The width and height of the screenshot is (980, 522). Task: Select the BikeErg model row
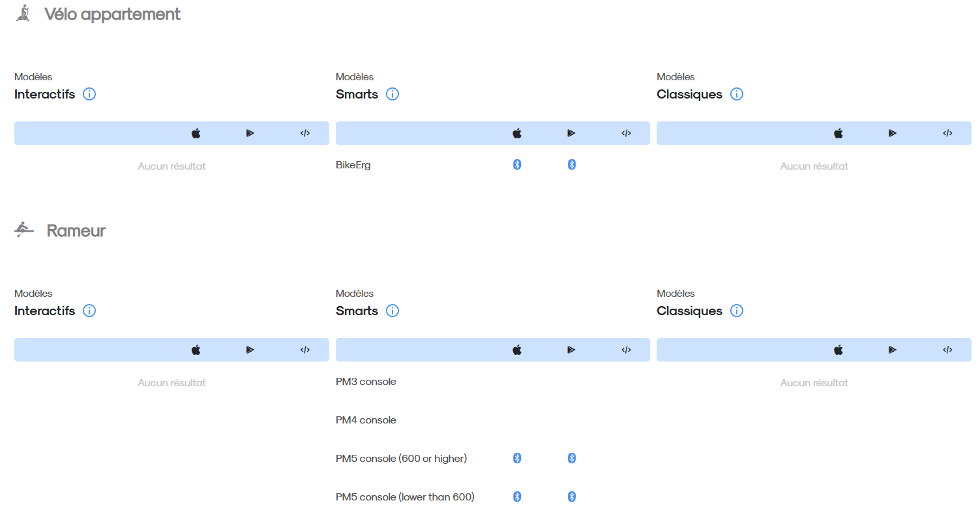pos(493,165)
